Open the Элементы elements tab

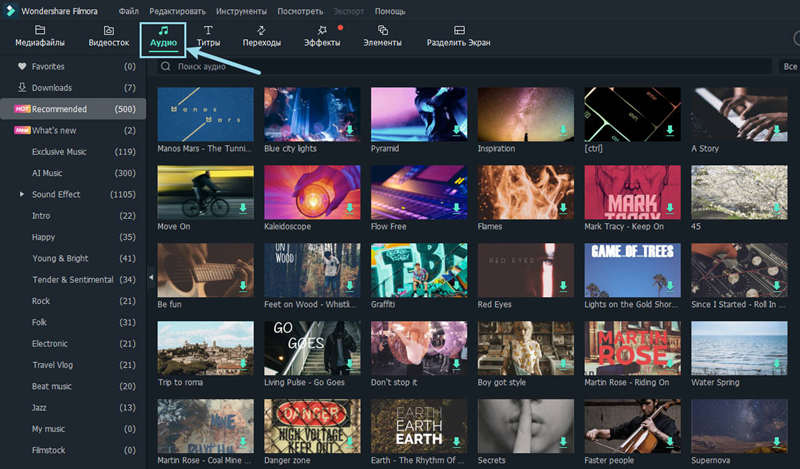coord(382,36)
